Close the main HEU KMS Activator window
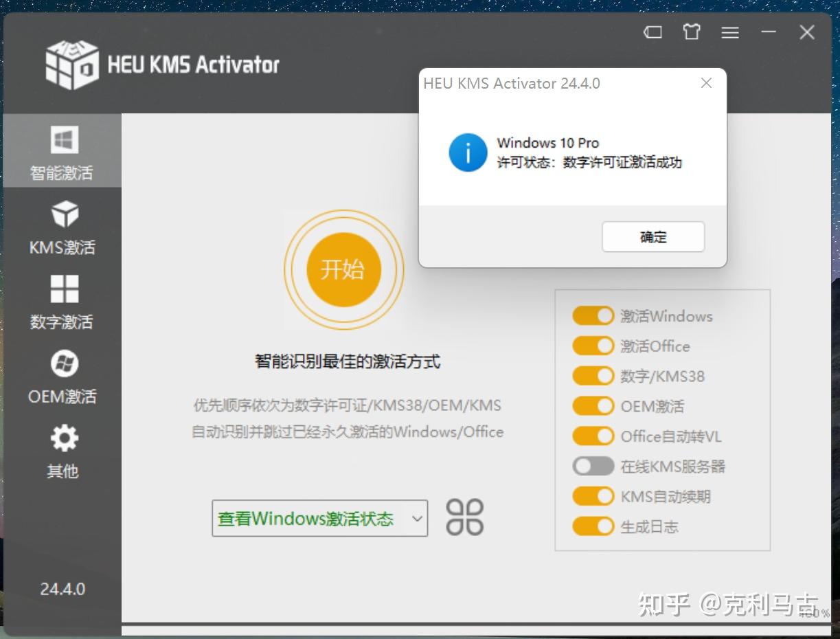Viewport: 840px width, 639px height. (x=807, y=32)
